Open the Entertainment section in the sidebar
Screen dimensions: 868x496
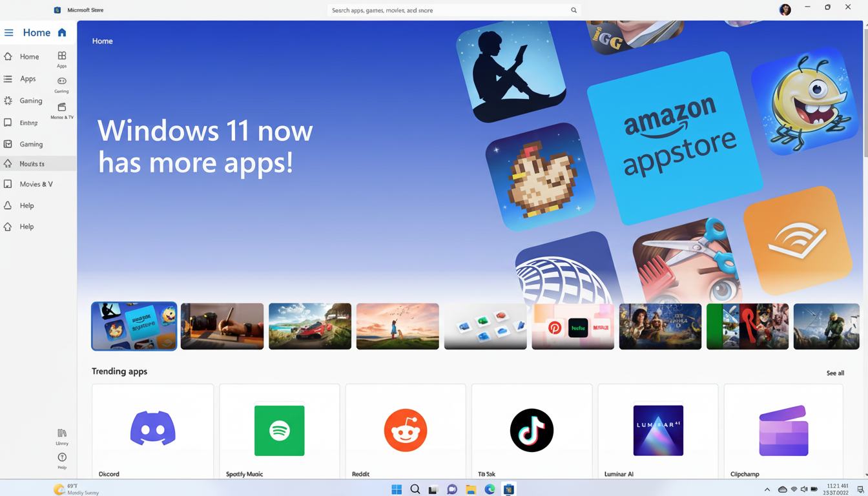point(29,122)
